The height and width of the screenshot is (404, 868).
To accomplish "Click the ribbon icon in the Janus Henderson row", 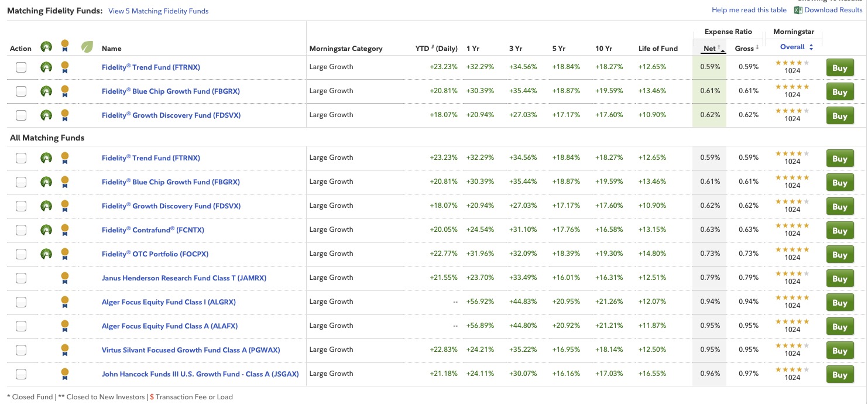I will coord(65,278).
